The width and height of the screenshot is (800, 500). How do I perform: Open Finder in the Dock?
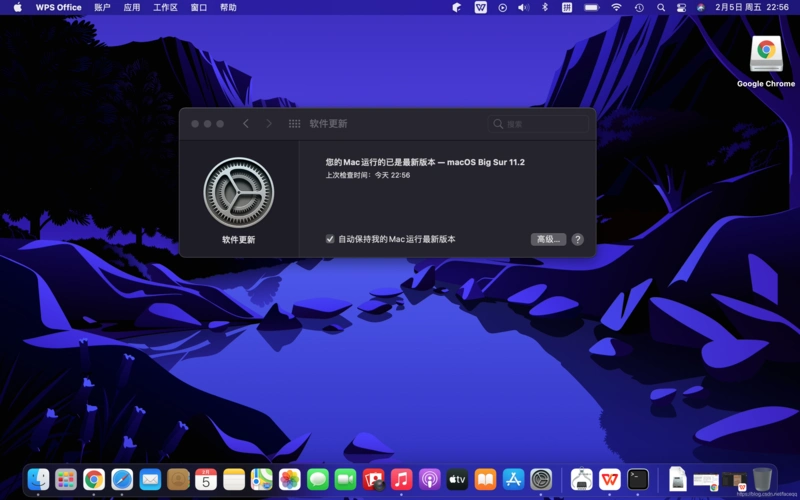(x=38, y=479)
